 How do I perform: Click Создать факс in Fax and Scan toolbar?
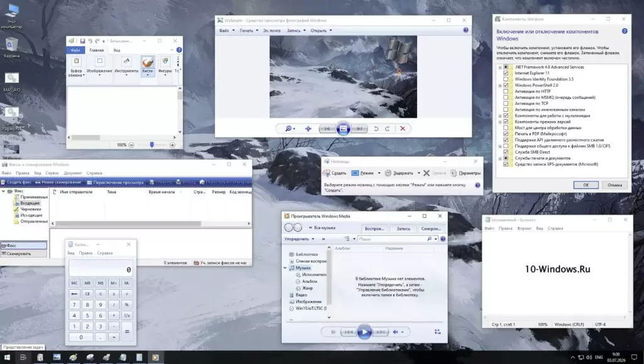16,182
